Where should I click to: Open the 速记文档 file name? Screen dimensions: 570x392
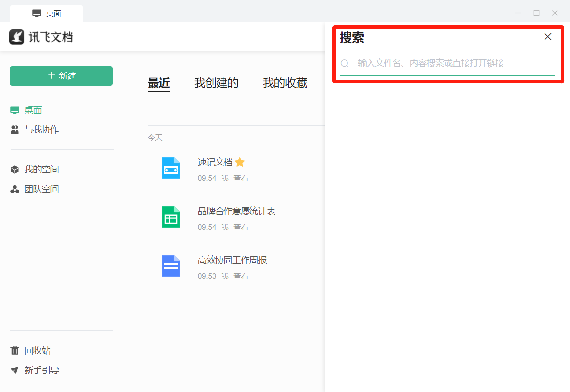pyautogui.click(x=215, y=162)
